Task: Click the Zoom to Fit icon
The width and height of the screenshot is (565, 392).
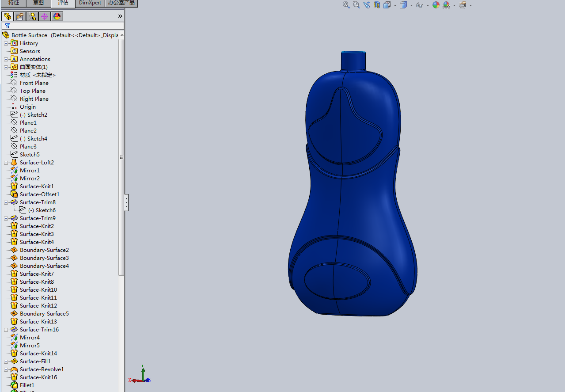Action: tap(346, 5)
